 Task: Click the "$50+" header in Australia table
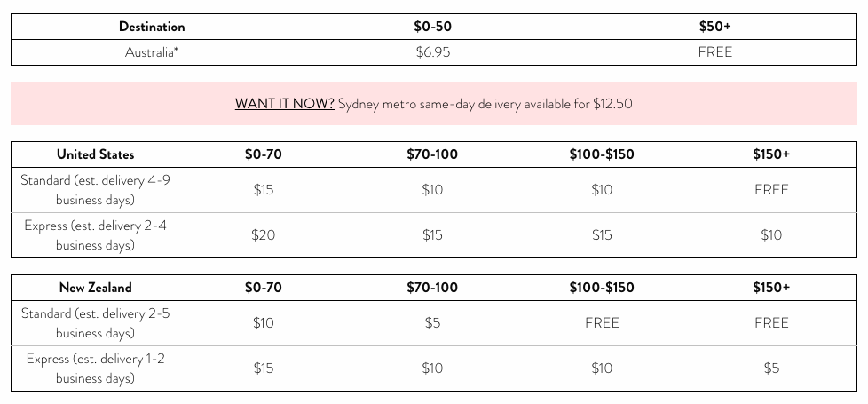point(714,27)
